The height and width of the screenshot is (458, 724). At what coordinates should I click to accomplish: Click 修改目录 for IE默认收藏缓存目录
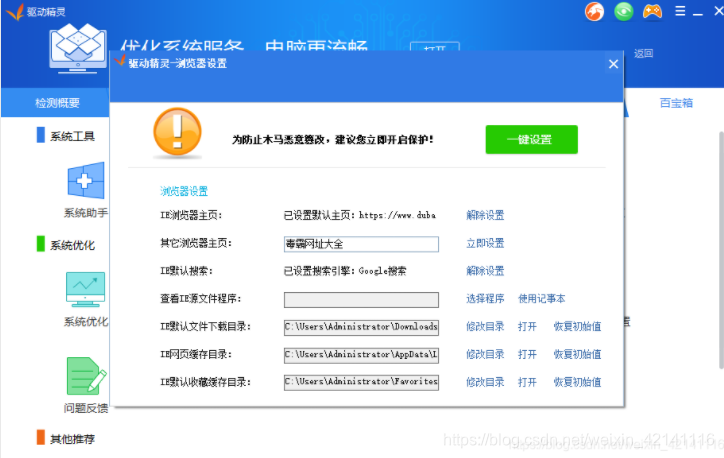pos(485,382)
